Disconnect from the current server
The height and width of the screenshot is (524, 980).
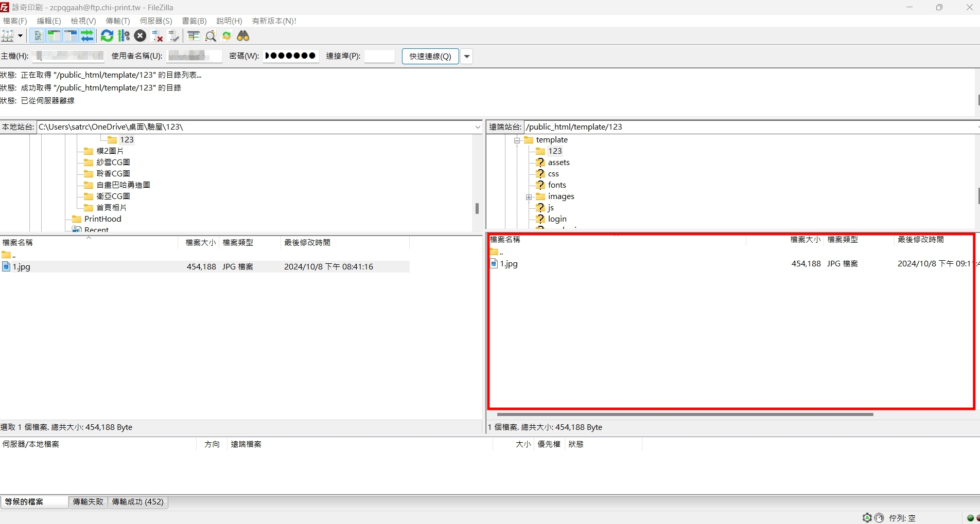point(157,36)
